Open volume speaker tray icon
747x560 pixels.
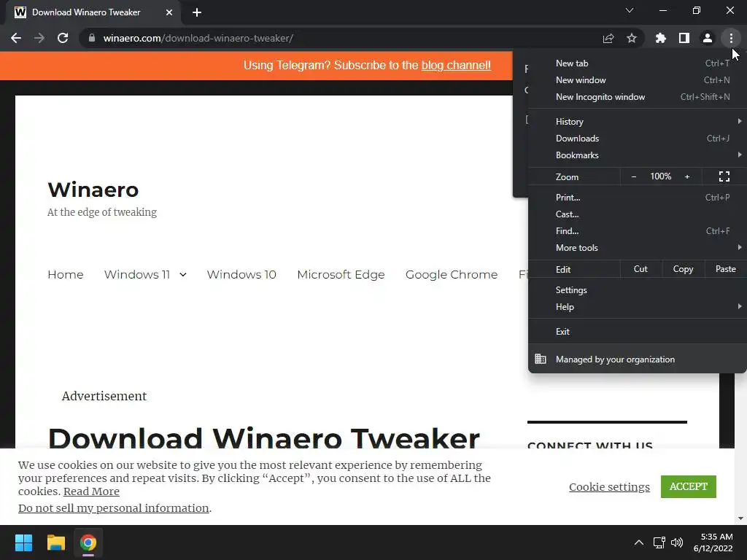pos(676,542)
